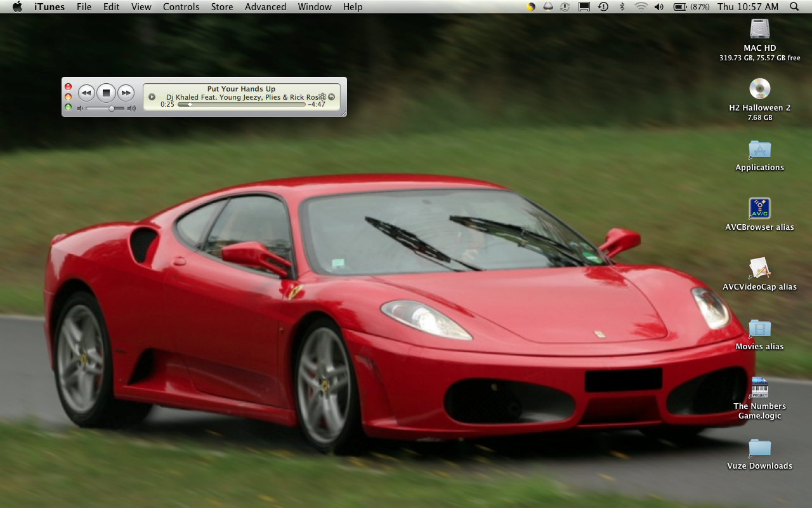Adjust the iTunes volume slider
The image size is (812, 508).
105,109
